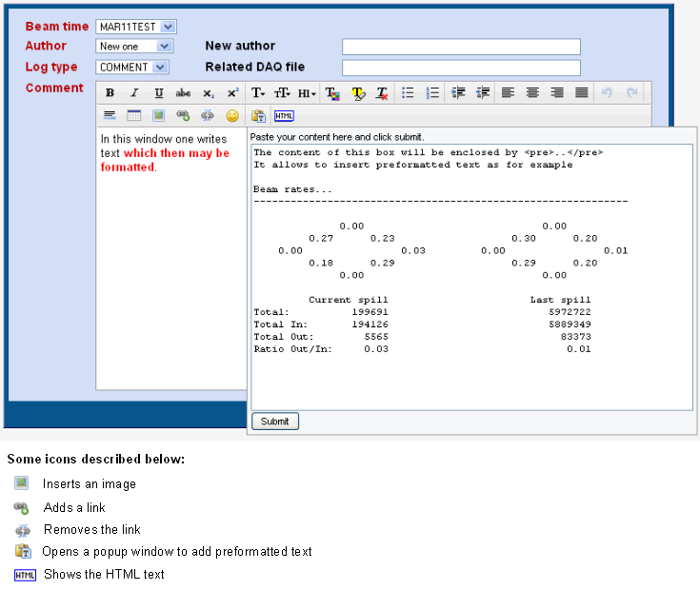This screenshot has width=700, height=590.
Task: Center-align the comment text
Action: [x=532, y=93]
